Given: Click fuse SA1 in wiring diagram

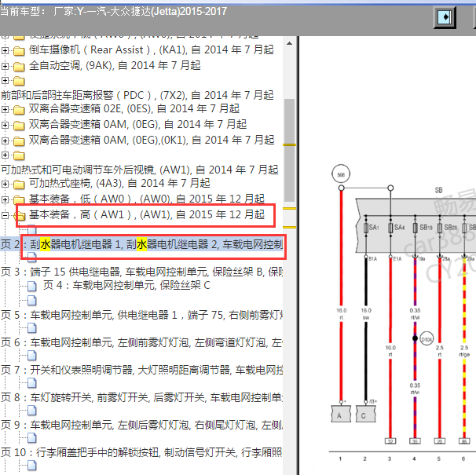Looking at the screenshot, I should coord(366,228).
